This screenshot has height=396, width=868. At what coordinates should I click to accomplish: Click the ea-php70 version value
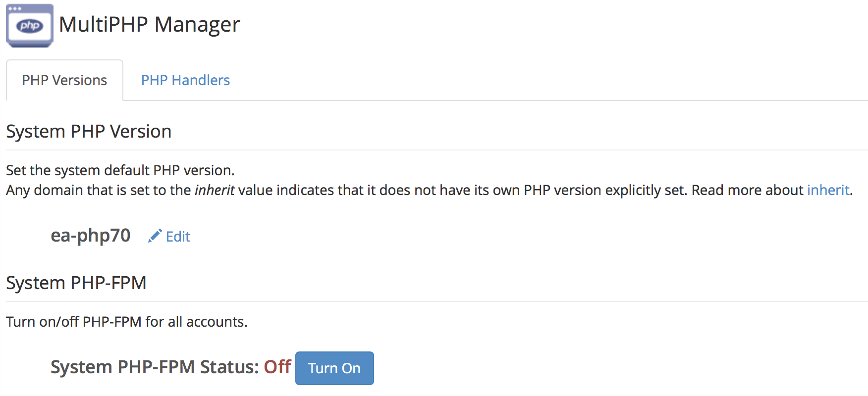[91, 236]
